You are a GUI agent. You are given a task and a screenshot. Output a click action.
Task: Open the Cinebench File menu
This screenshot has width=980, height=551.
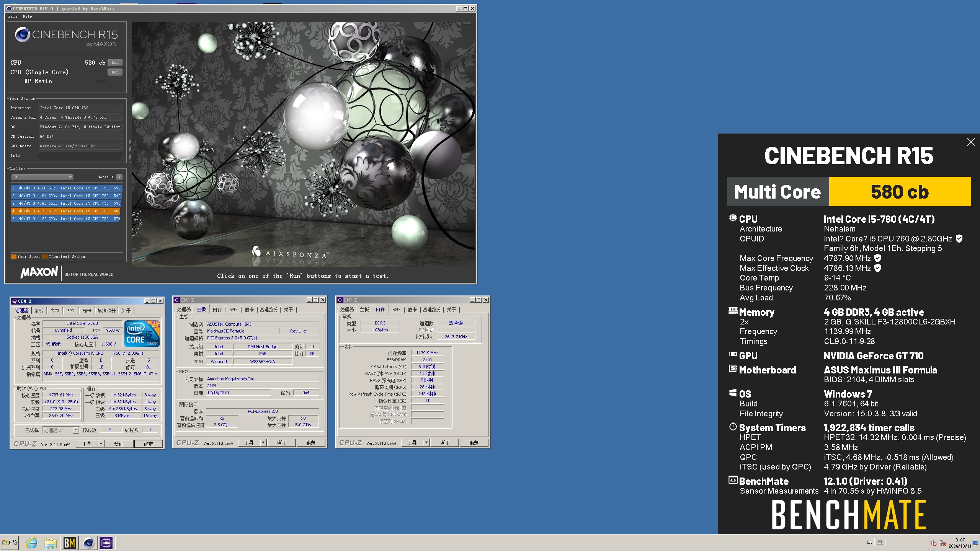(13, 16)
